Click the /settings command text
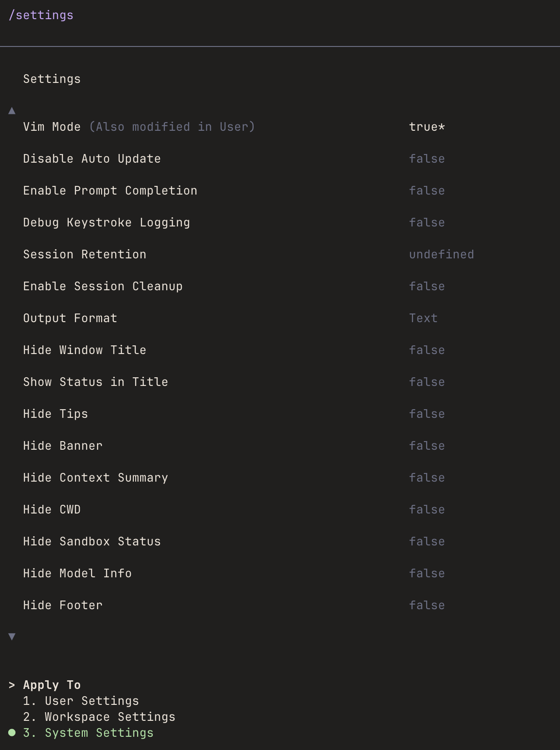The width and height of the screenshot is (560, 750). coord(41,15)
